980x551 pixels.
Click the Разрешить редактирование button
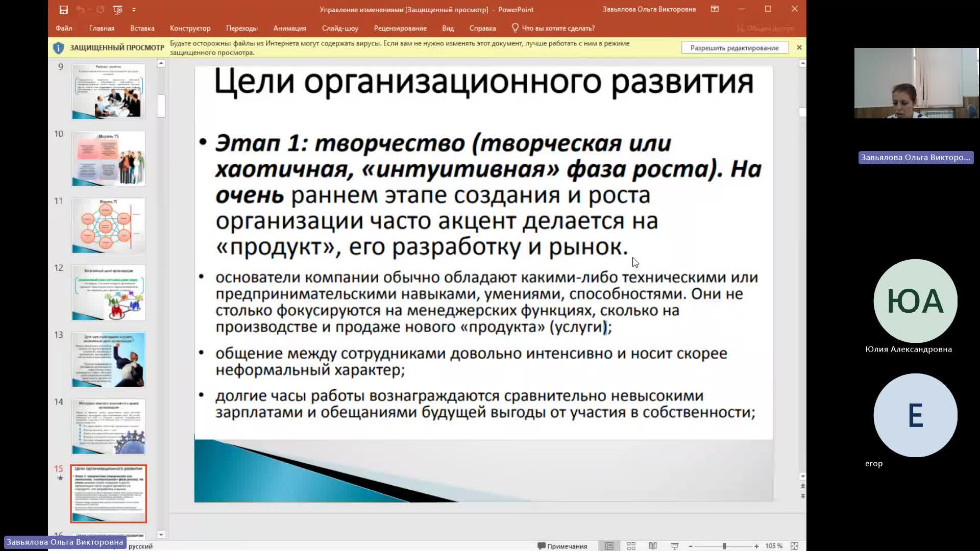coord(734,47)
